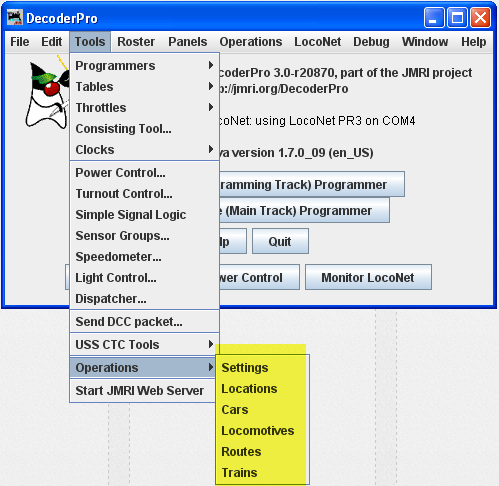Click the Power Control button in main window

259,277
